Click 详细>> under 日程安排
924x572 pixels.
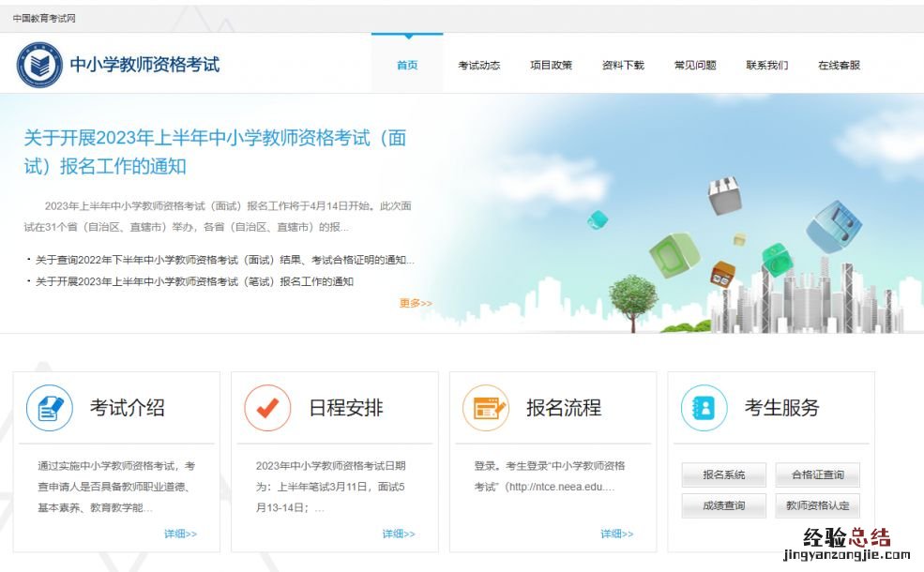pyautogui.click(x=399, y=534)
